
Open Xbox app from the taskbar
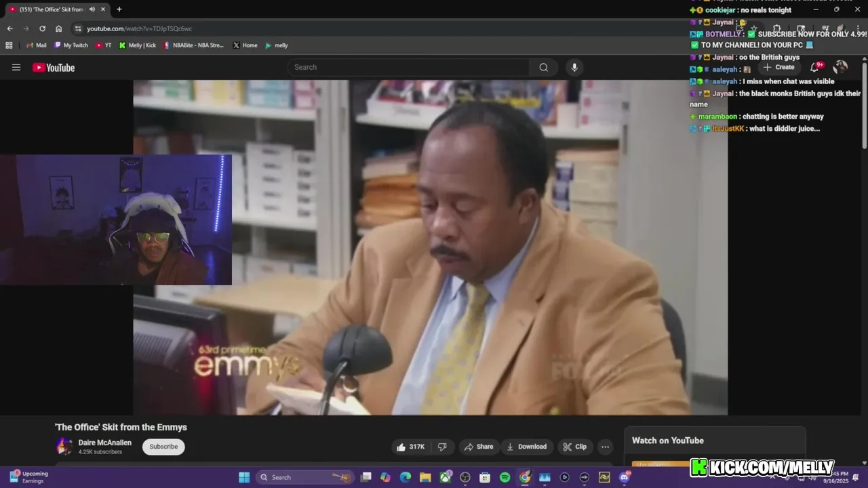446,477
